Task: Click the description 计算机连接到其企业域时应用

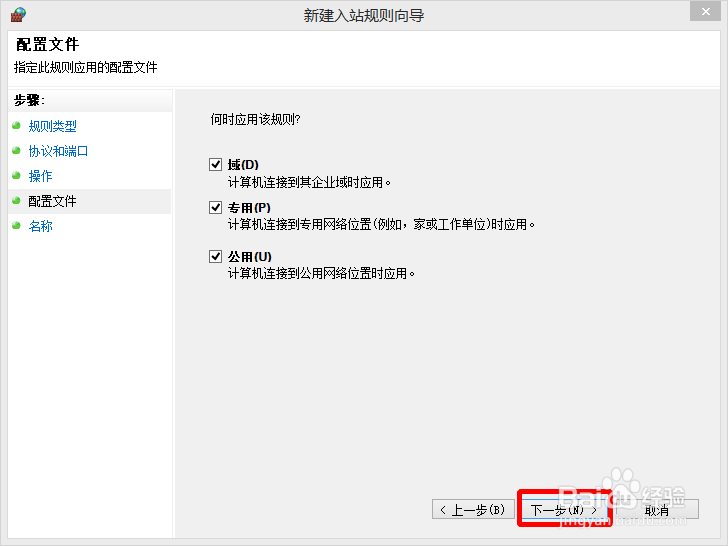Action: (x=309, y=182)
